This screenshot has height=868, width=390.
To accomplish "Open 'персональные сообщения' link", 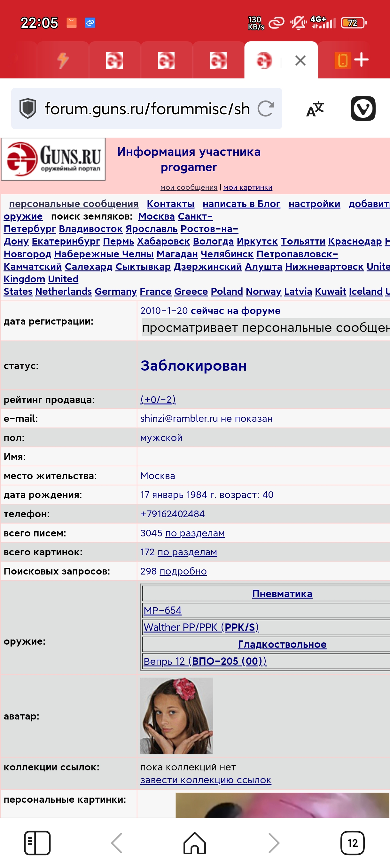I will click(74, 204).
